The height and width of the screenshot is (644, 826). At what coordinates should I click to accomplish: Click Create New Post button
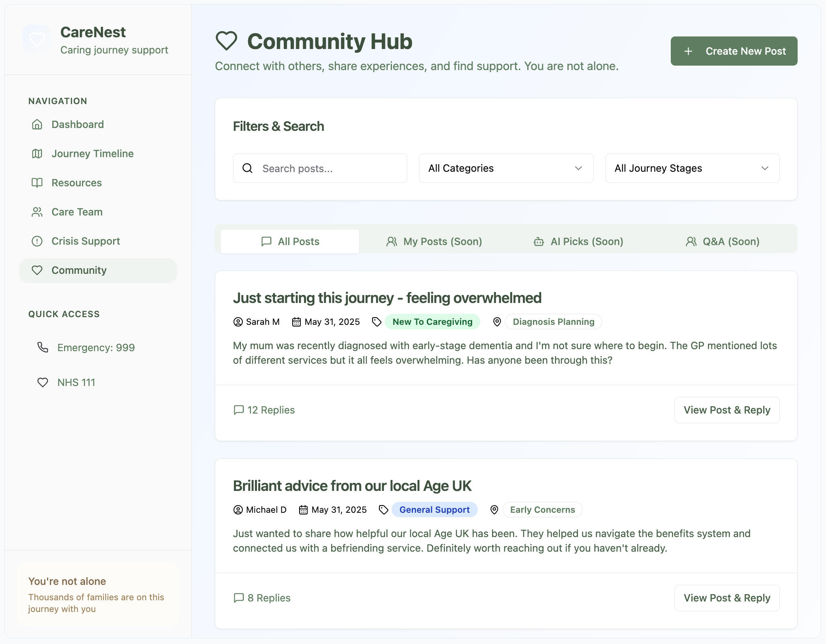(734, 51)
